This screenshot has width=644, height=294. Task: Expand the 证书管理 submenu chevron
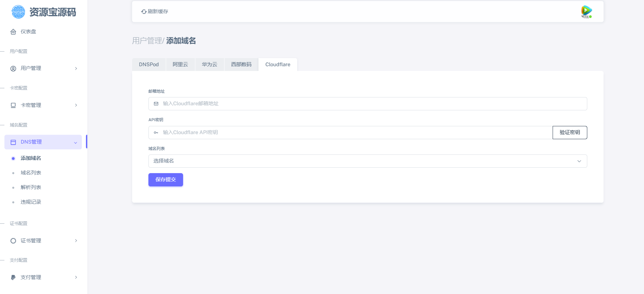tap(76, 241)
